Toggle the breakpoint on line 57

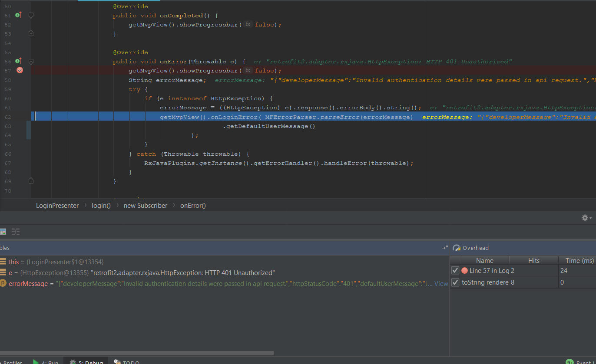tap(20, 70)
